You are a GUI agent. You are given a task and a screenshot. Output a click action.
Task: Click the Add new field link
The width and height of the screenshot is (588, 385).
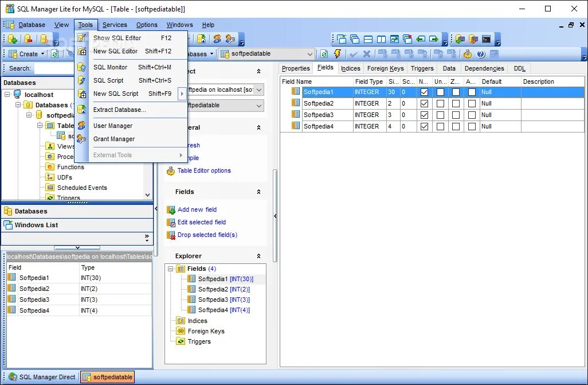pos(197,209)
